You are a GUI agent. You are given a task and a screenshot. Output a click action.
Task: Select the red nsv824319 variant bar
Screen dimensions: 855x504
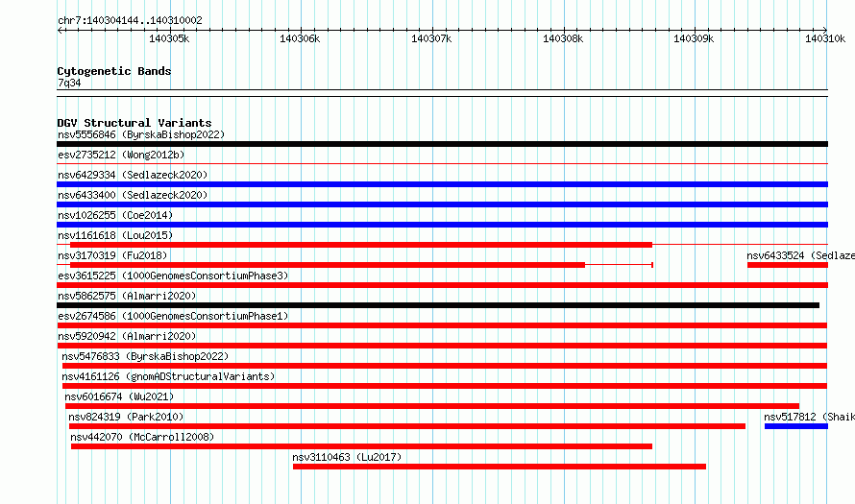[406, 426]
